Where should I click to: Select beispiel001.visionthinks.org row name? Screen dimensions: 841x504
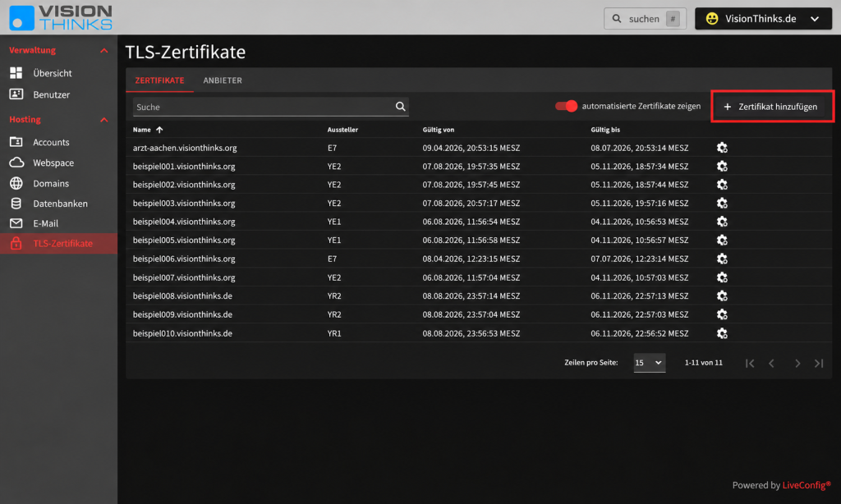184,166
